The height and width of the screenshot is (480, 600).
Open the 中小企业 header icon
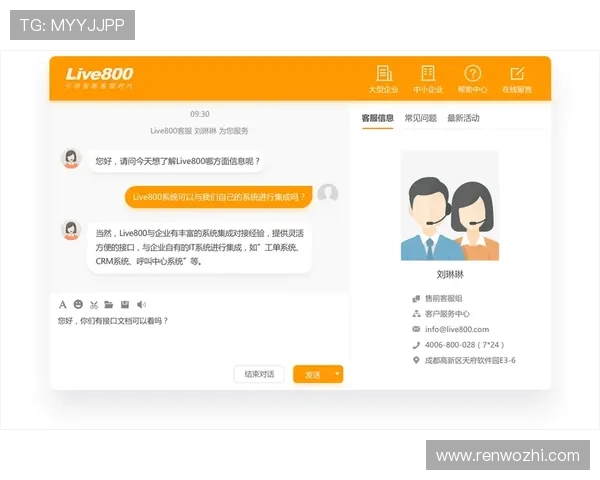click(428, 78)
